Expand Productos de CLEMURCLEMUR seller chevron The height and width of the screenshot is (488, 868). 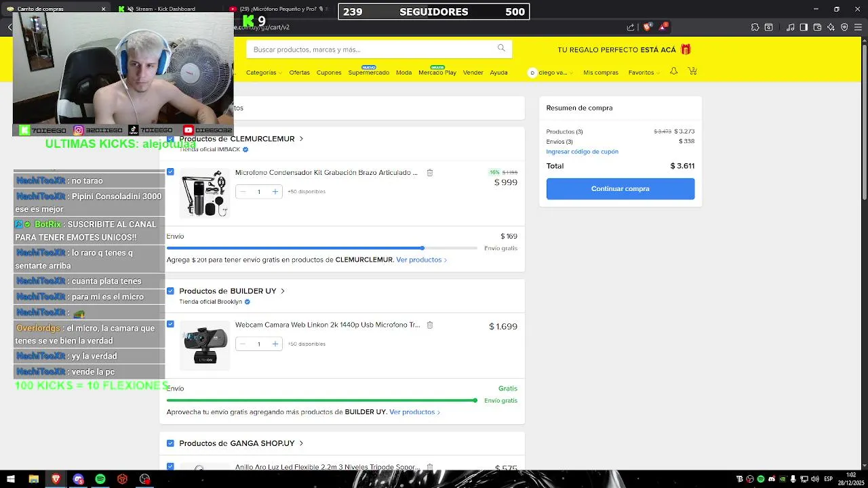(x=301, y=139)
